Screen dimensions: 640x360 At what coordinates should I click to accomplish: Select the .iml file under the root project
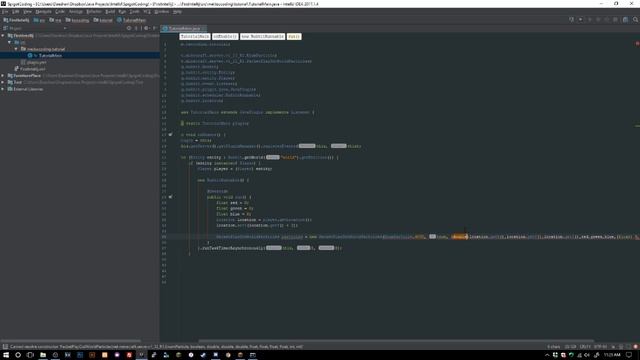[30, 69]
